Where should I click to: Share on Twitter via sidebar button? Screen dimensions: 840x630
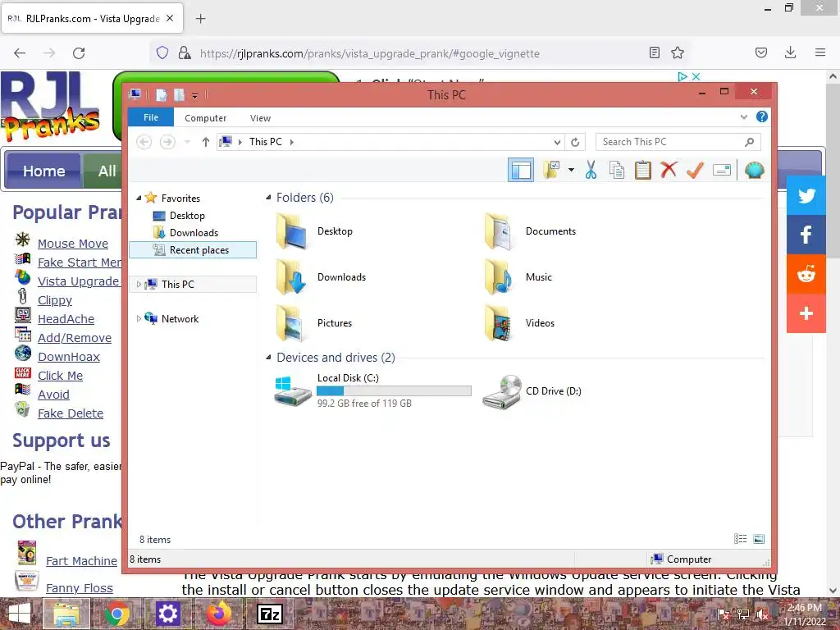[806, 195]
